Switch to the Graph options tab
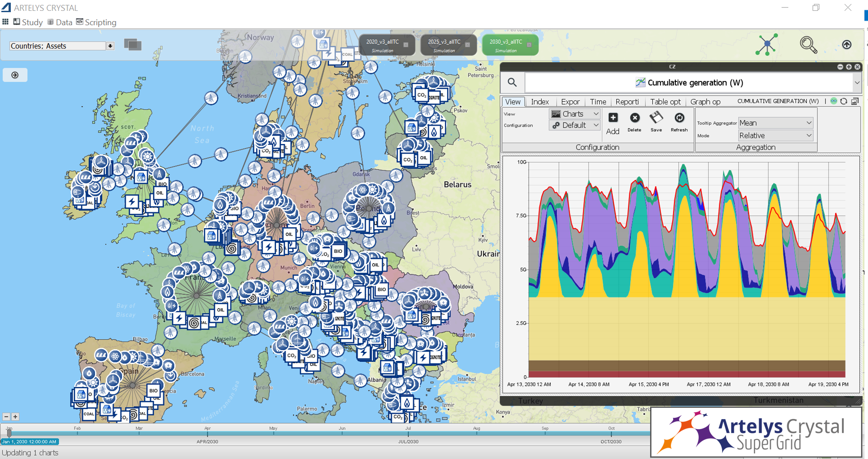Viewport: 868px width, 459px height. click(x=705, y=102)
